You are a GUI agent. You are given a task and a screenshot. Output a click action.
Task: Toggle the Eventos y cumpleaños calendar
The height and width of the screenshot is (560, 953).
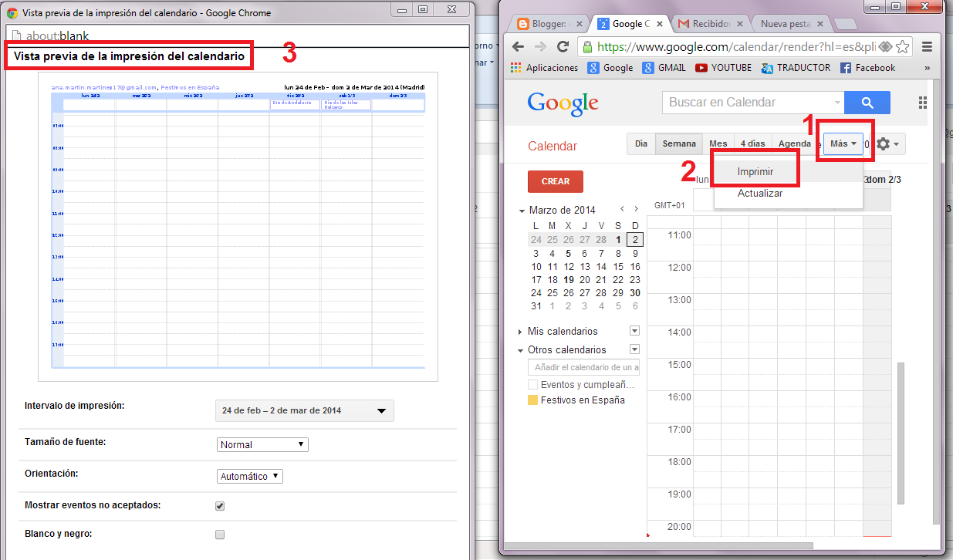point(532,384)
